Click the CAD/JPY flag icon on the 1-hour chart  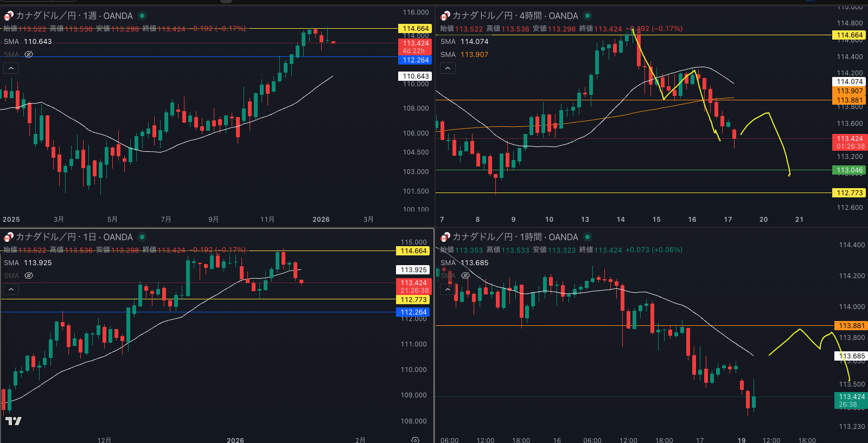click(x=445, y=237)
